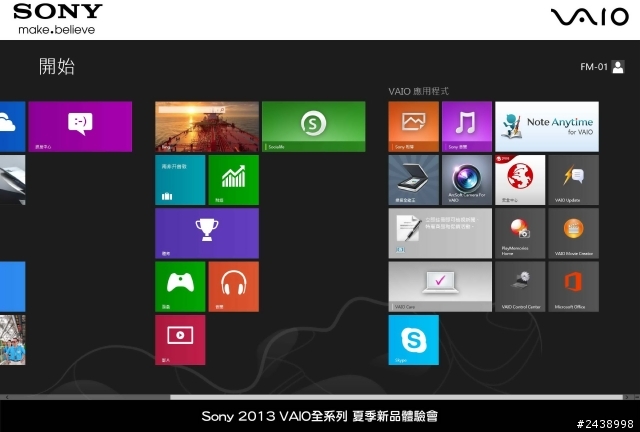The width and height of the screenshot is (640, 432).
Task: Click the horizontal scrollbar thumb
Action: point(396,397)
